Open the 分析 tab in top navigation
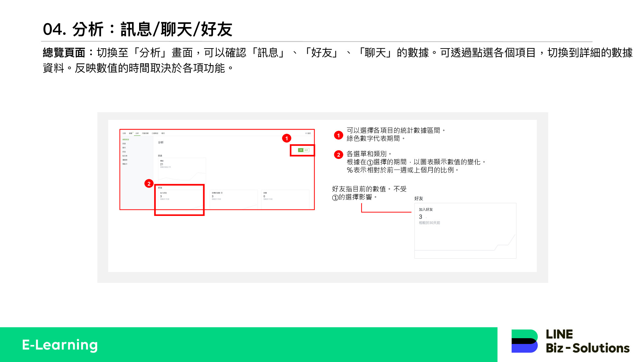Viewport: 644px width, 362px height. tap(137, 133)
